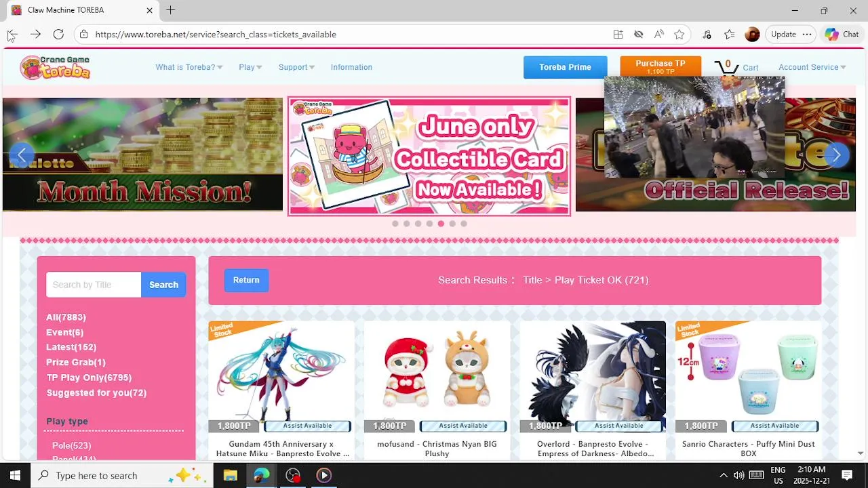
Task: Open the split screen icon in address bar
Action: (618, 35)
